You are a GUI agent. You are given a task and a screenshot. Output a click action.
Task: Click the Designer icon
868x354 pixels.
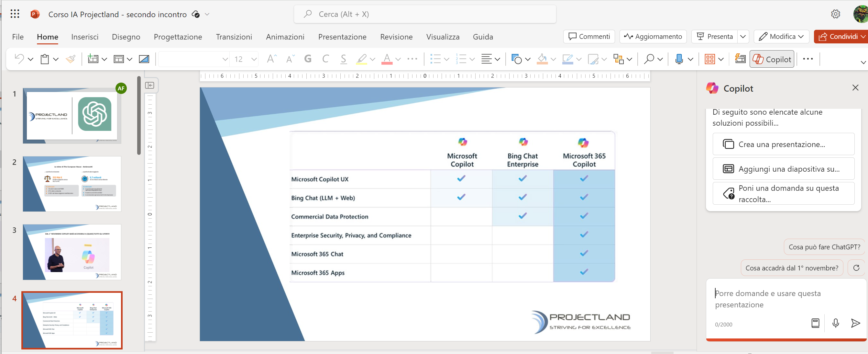(x=740, y=59)
